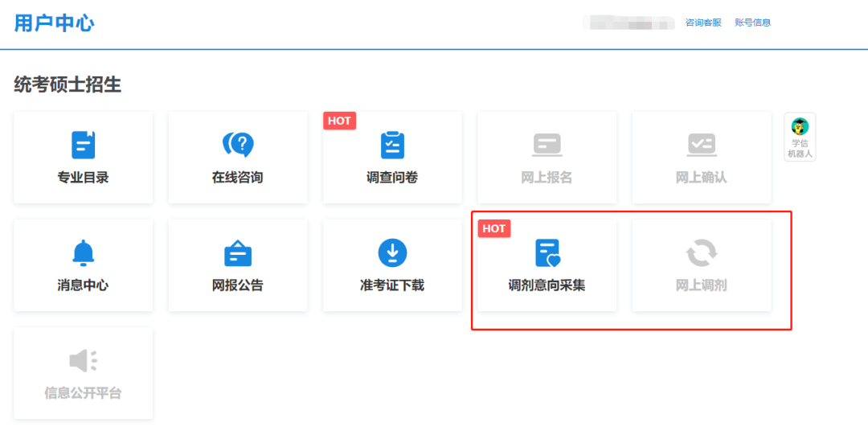Open the 调剂意向采集 heart form icon
Viewport: 868px width, 439px height.
pyautogui.click(x=547, y=253)
